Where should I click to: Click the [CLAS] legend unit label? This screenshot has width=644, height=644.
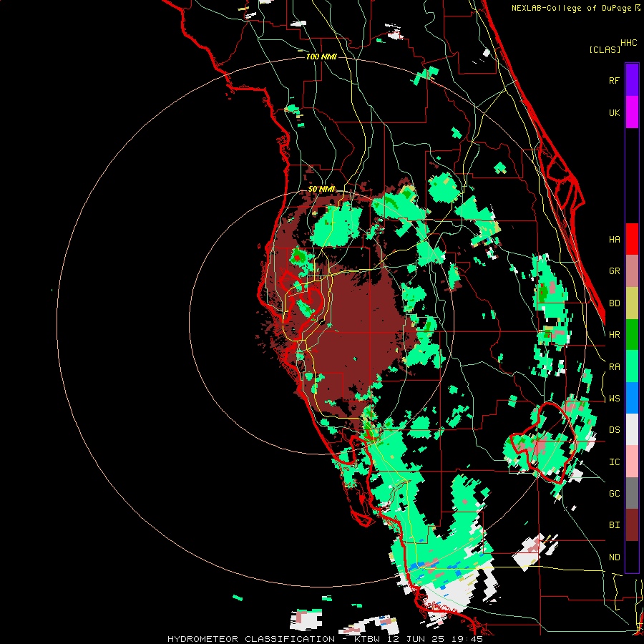[605, 49]
